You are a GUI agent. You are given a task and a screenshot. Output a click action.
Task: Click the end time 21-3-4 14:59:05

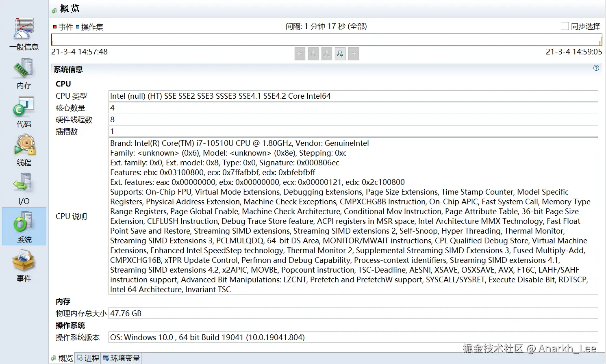point(574,52)
